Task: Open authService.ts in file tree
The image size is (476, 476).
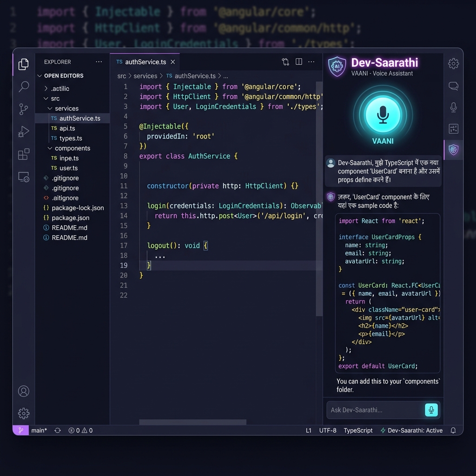Action: click(75, 119)
